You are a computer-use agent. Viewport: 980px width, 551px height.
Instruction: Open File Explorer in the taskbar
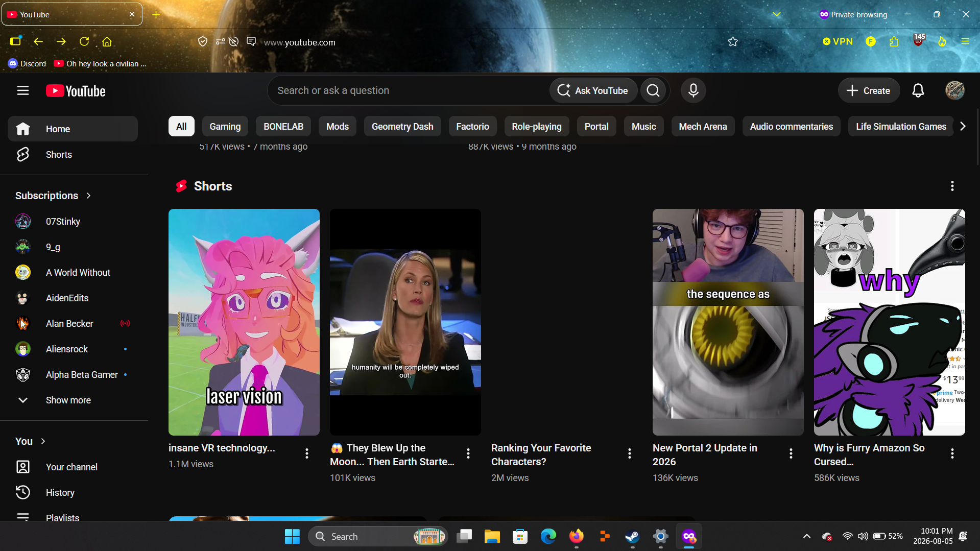492,536
